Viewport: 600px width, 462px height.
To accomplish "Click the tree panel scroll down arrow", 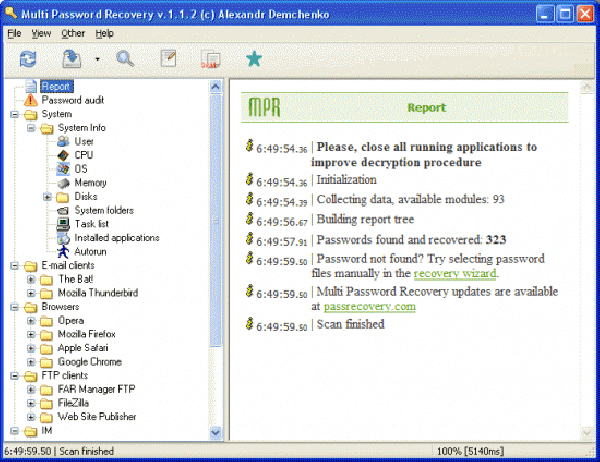I will coord(215,432).
